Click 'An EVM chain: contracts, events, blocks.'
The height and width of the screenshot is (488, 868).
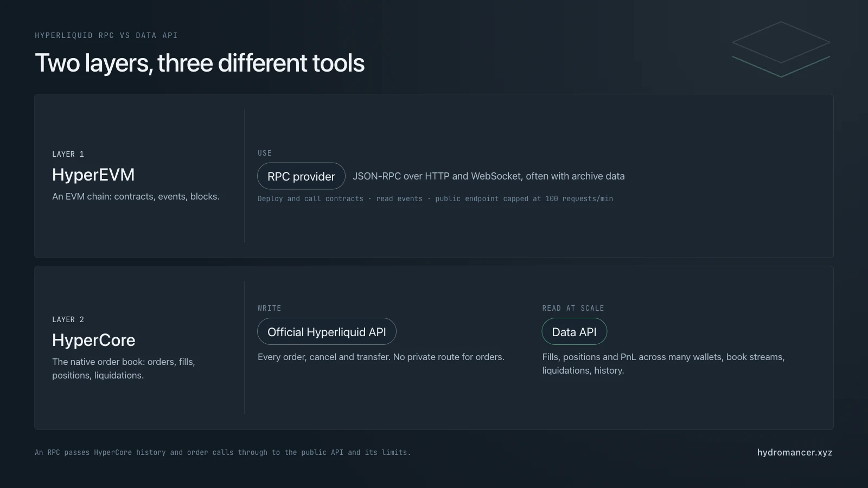pos(136,196)
